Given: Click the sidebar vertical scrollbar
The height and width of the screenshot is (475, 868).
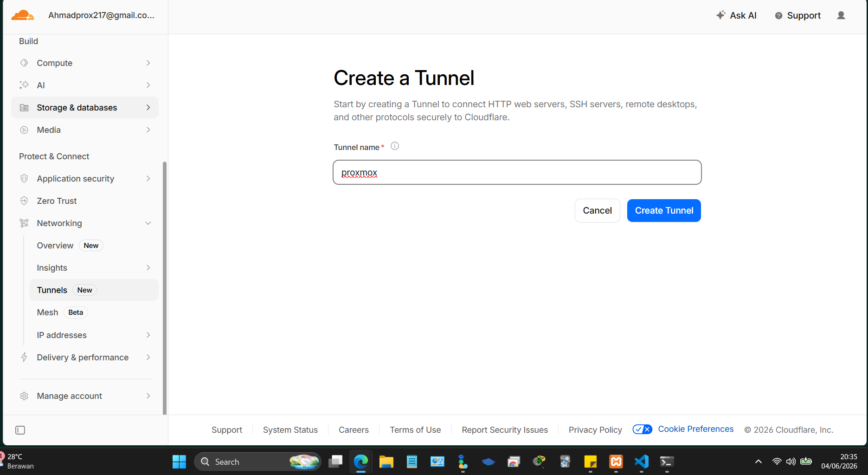Looking at the screenshot, I should click(x=165, y=288).
